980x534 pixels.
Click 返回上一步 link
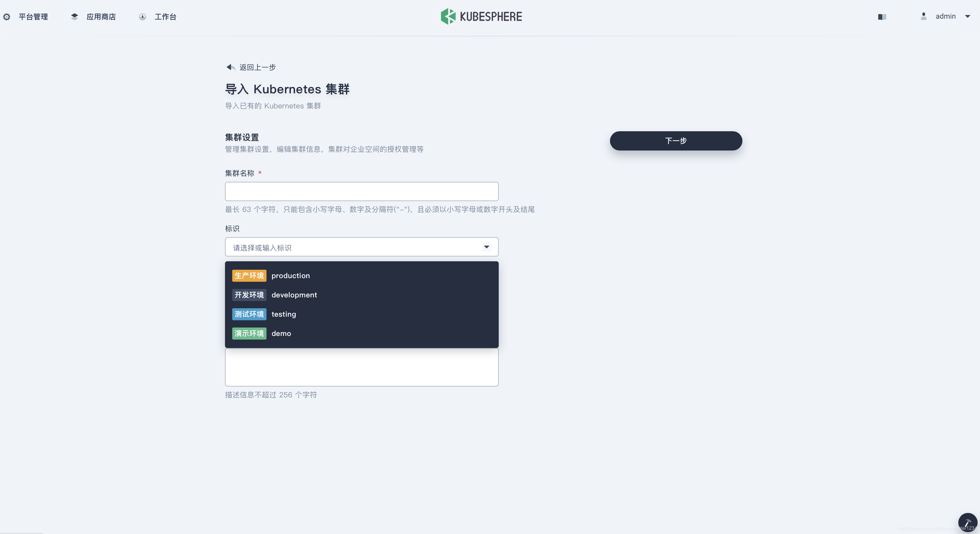point(257,67)
